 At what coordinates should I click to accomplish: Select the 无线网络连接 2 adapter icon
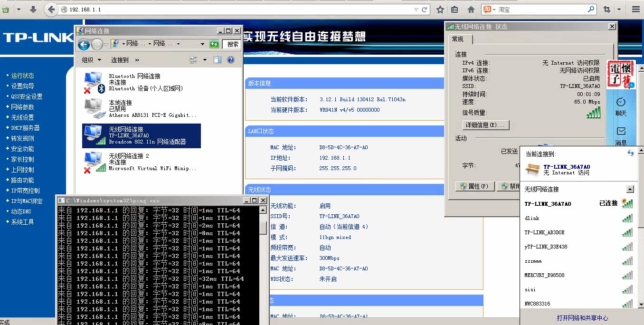click(x=94, y=162)
